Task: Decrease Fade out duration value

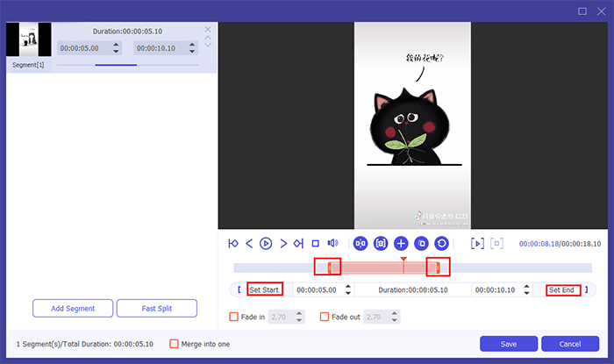Action: tap(395, 320)
